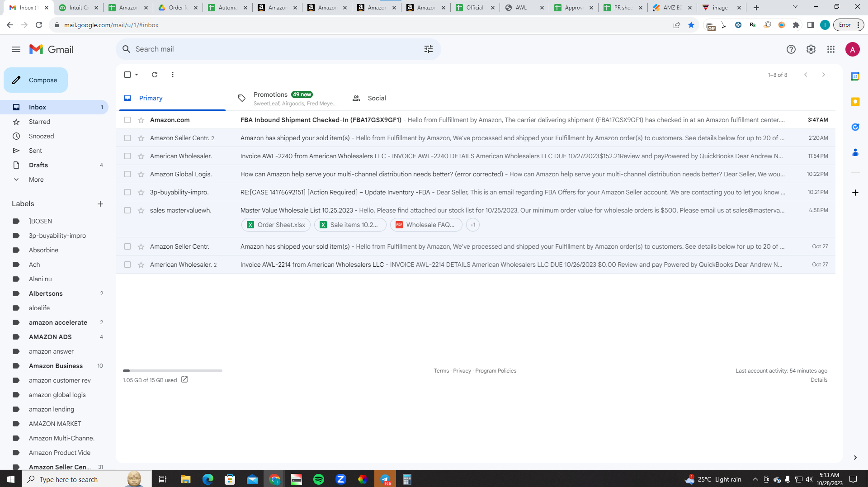
Task: Star the Invoice AWL-2240 email
Action: 141,156
